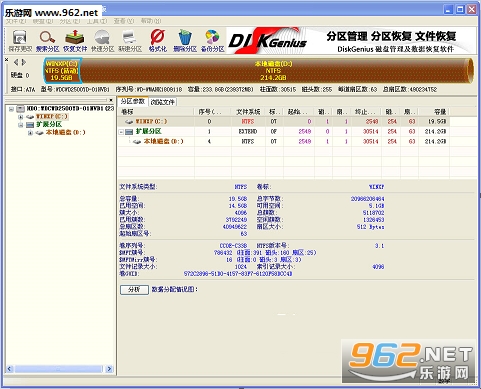Click the 序列号 serial number text
Image resolution: width=481 pixels, height=389 pixels.
click(x=149, y=89)
